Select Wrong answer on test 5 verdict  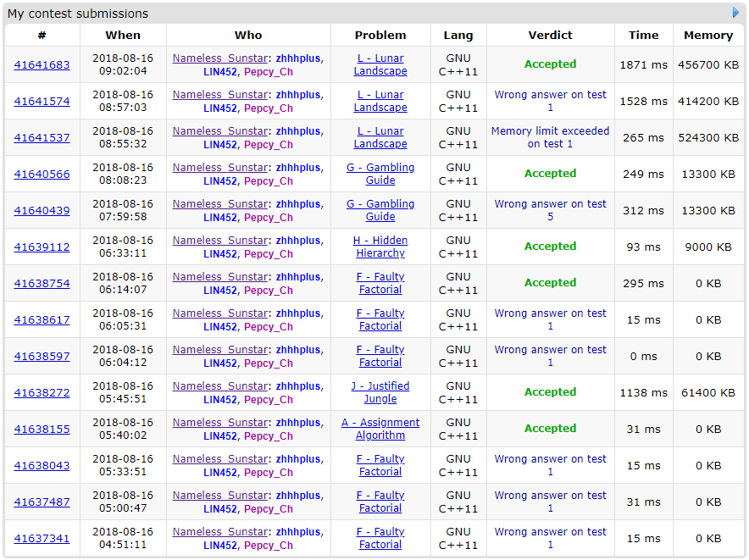[x=550, y=210]
